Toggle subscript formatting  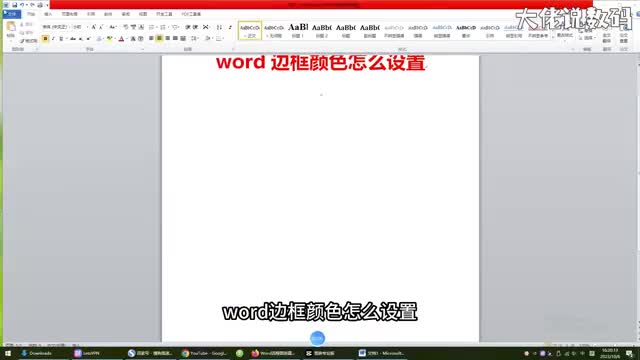coord(81,38)
